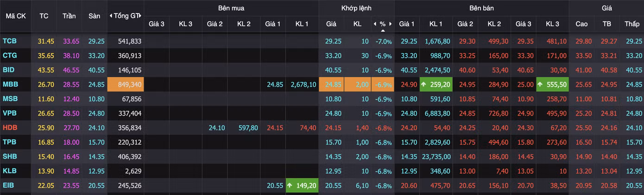The height and width of the screenshot is (195, 644).
Task: Click the 74,40 buy volume in HDB row
Action: (308, 128)
